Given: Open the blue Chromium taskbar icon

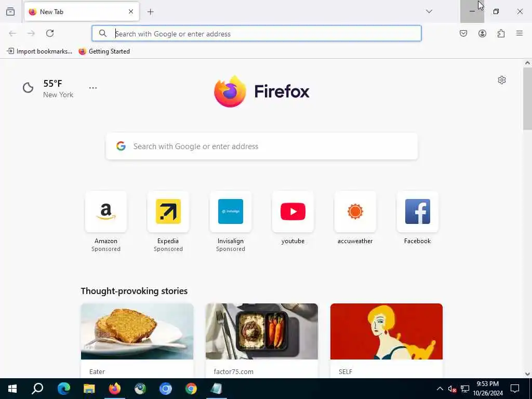Looking at the screenshot, I should 166,389.
